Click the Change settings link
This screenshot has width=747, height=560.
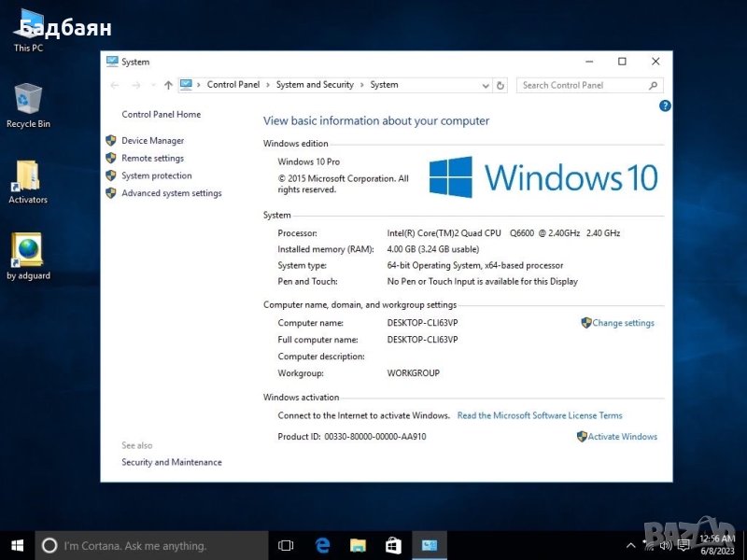click(x=623, y=323)
